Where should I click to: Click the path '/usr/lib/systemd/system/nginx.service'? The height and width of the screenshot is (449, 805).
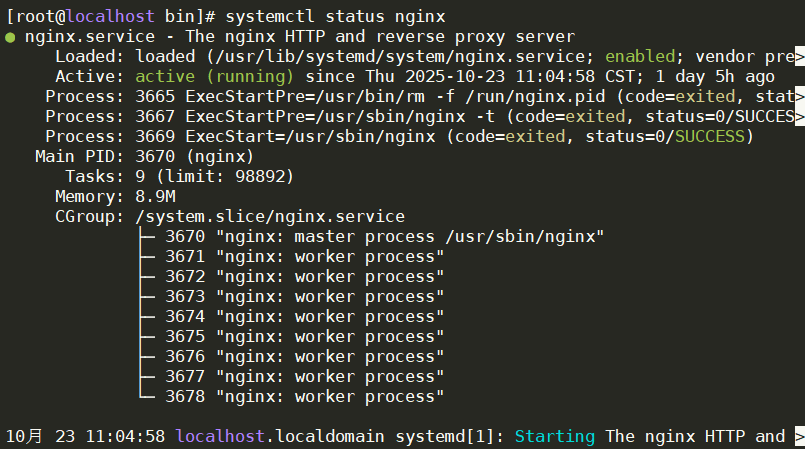pos(400,56)
